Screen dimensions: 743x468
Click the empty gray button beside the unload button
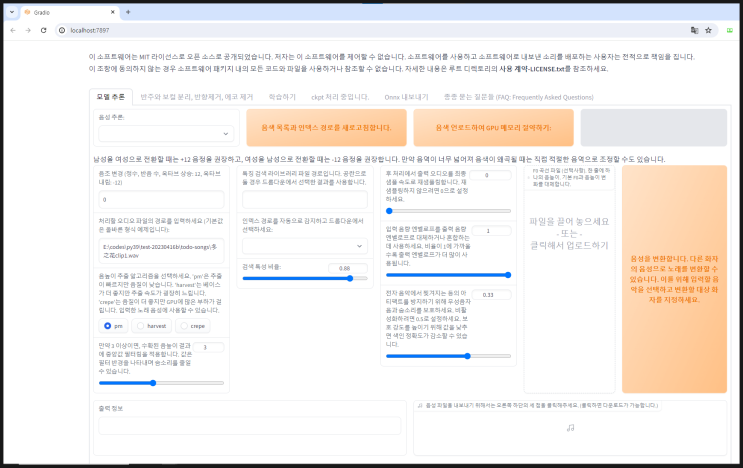[653, 128]
